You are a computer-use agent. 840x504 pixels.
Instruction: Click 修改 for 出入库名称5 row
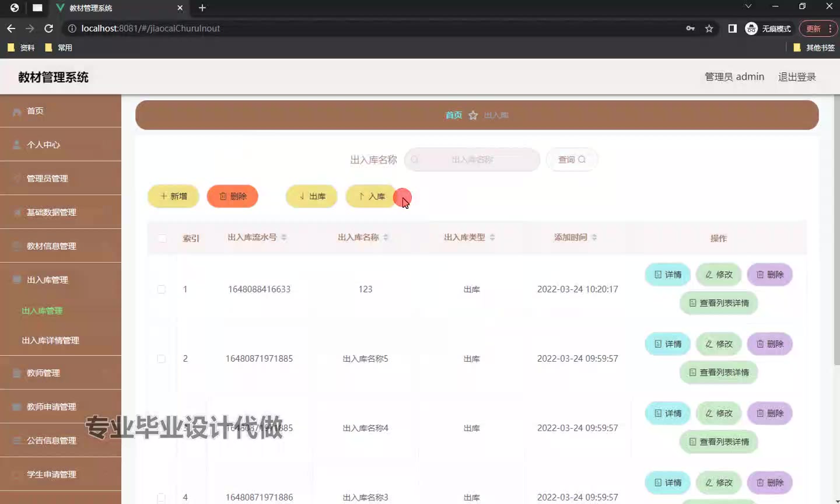(719, 344)
